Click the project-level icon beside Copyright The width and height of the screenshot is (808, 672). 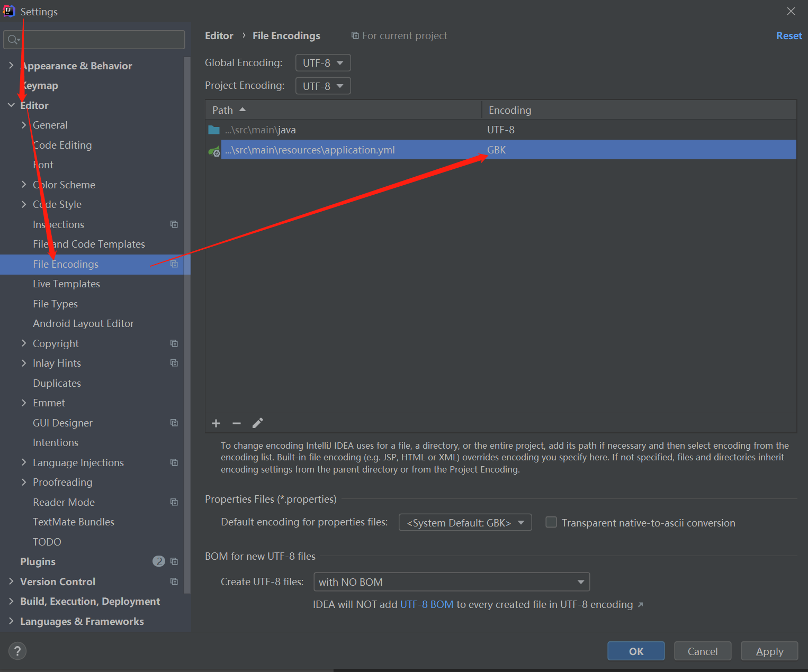[x=174, y=343]
